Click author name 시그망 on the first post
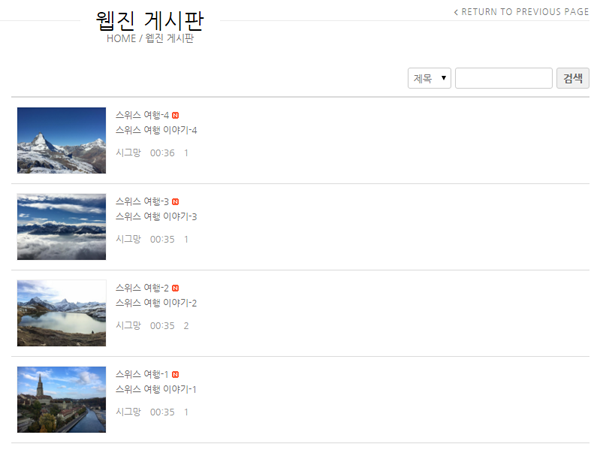The height and width of the screenshot is (450, 600). (128, 153)
